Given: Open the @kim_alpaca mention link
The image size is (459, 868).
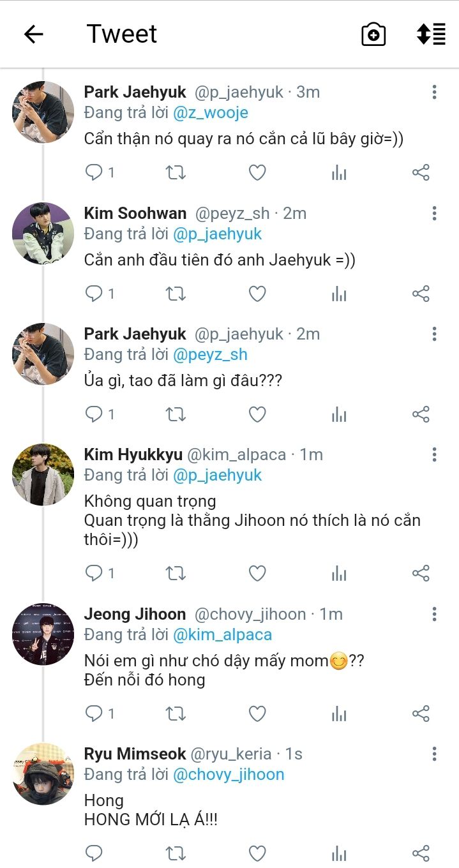Looking at the screenshot, I should click(x=222, y=635).
